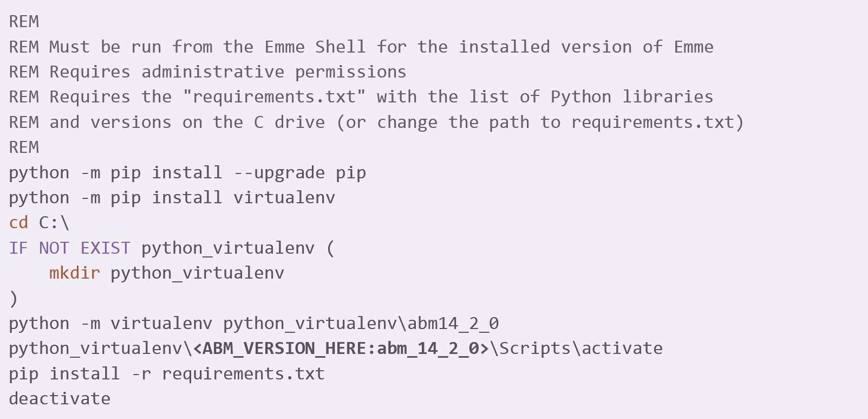This screenshot has width=868, height=419.
Task: Click the lone closing parenthesis line
Action: [x=14, y=298]
